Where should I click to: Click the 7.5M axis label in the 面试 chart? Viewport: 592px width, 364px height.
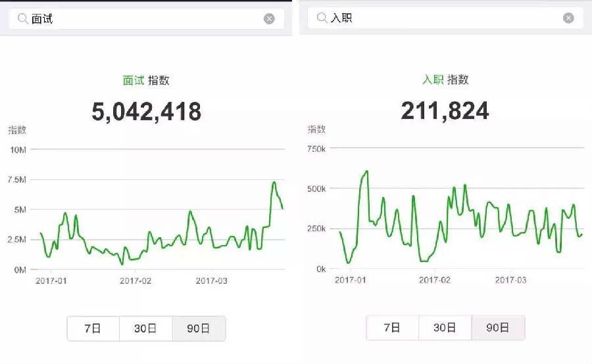click(x=17, y=179)
